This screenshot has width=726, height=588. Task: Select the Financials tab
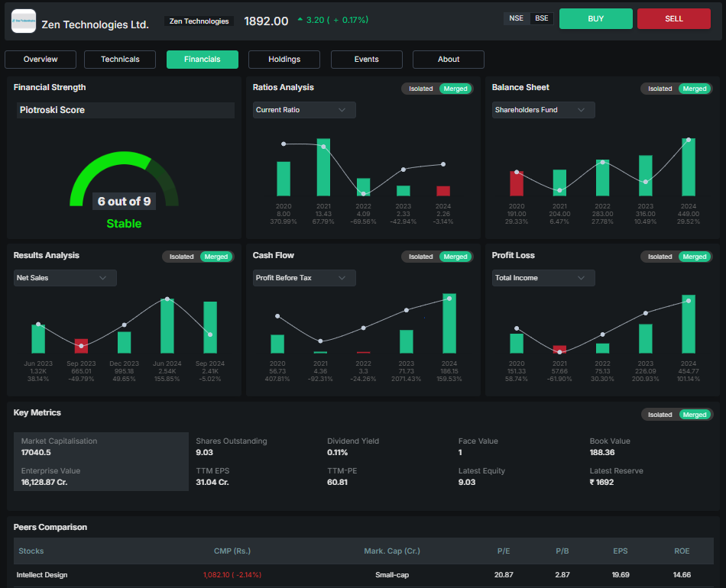coord(203,60)
